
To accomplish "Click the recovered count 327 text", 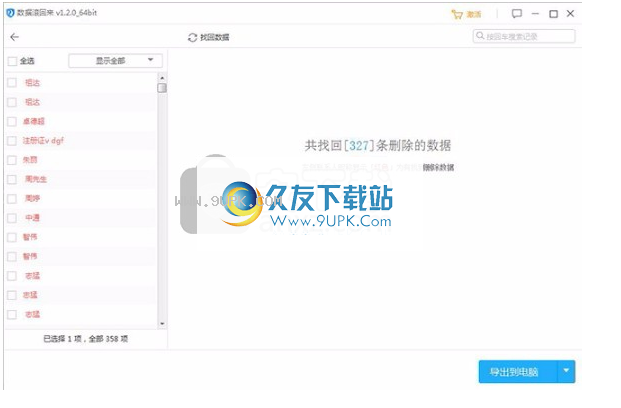I will pos(359,146).
